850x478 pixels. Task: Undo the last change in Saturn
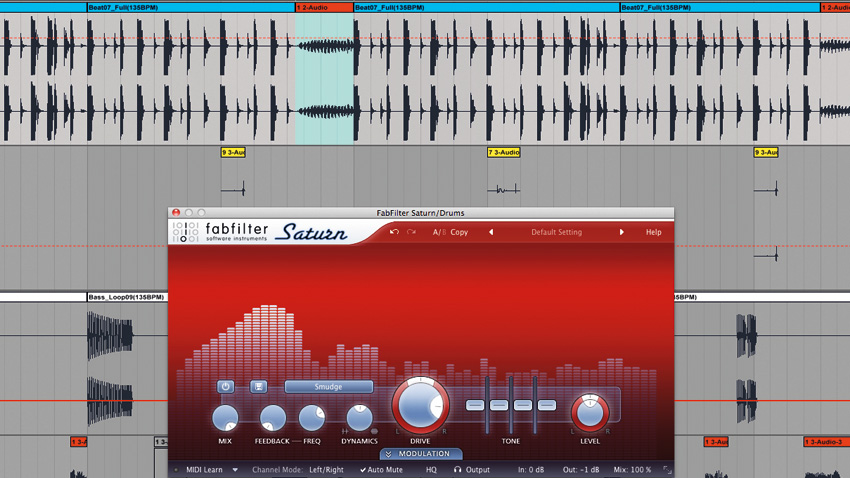[x=394, y=232]
